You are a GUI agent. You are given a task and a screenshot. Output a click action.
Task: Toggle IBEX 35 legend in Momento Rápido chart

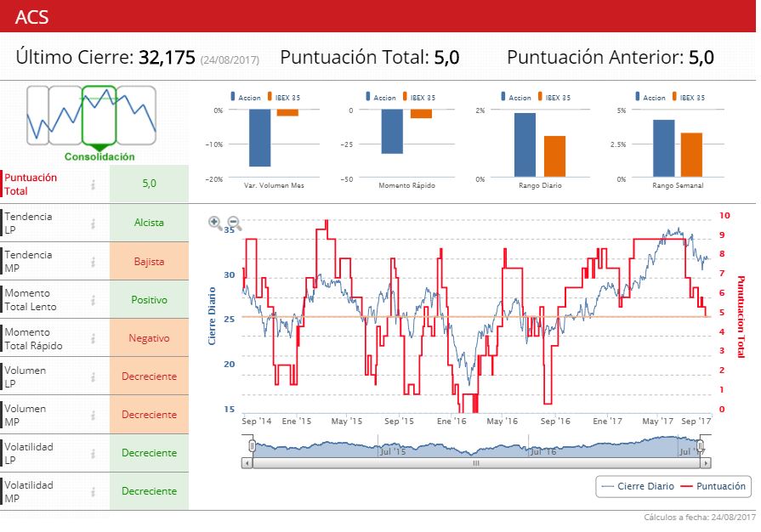[x=419, y=97]
